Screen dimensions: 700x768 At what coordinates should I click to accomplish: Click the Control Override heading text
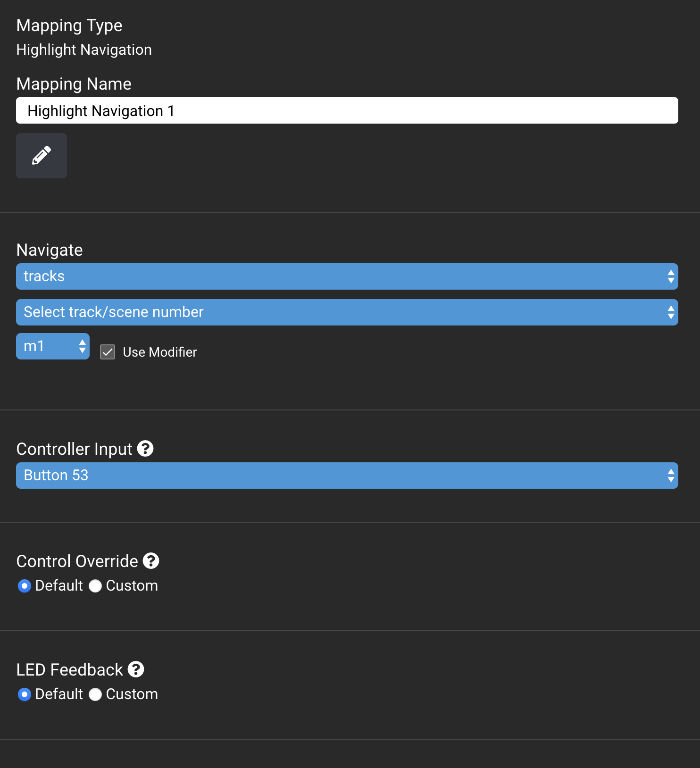point(77,561)
